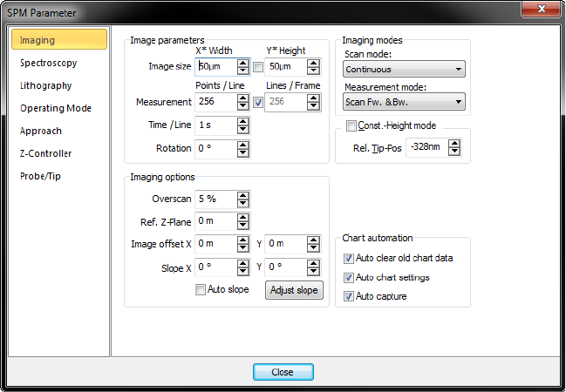Enable the Auto slope checkbox
Viewport: 566px width, 392px height.
point(201,289)
